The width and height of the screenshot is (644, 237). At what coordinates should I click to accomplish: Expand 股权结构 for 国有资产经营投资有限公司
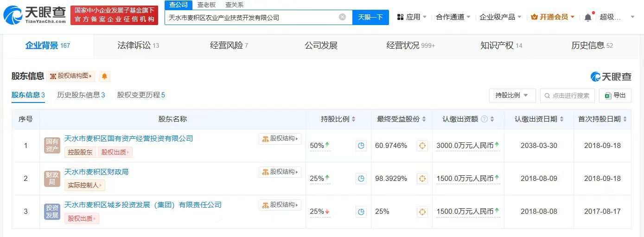tap(280, 139)
